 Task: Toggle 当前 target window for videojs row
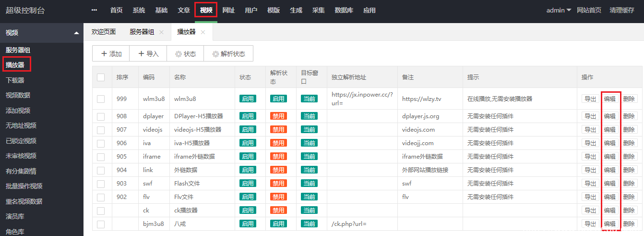coord(309,130)
